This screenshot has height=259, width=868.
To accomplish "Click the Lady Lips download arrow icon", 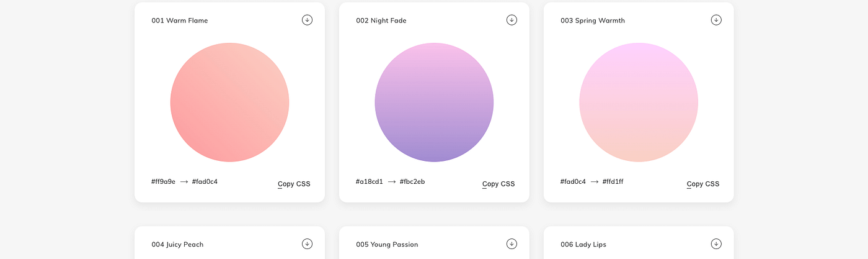I will [716, 243].
